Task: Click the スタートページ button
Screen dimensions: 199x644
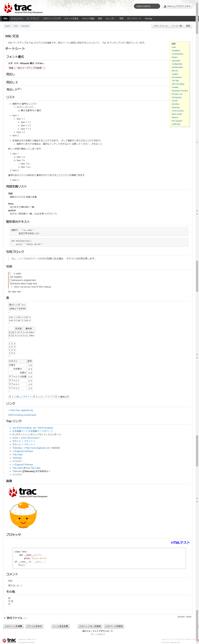Action: click(x=160, y=26)
